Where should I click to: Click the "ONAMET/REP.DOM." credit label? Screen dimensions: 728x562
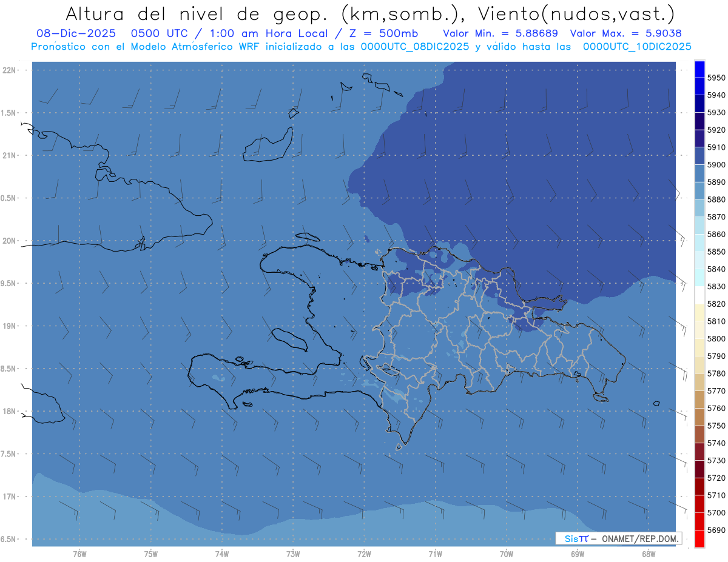640,538
